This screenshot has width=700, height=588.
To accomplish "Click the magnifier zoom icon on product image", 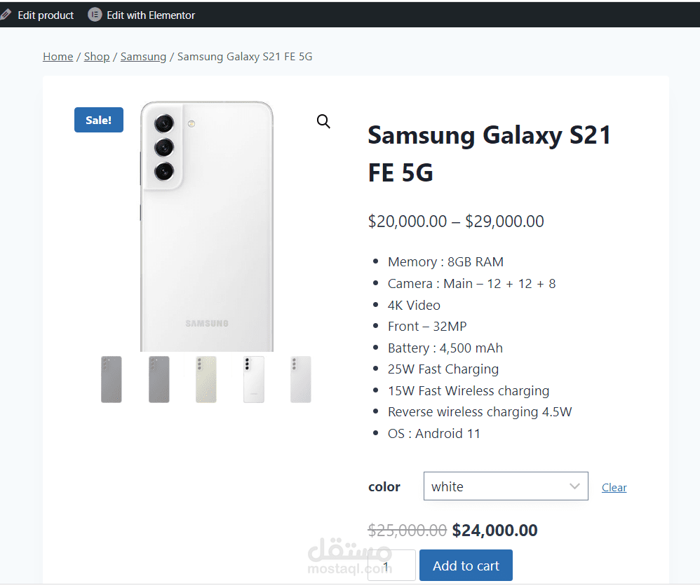I will coord(323,121).
